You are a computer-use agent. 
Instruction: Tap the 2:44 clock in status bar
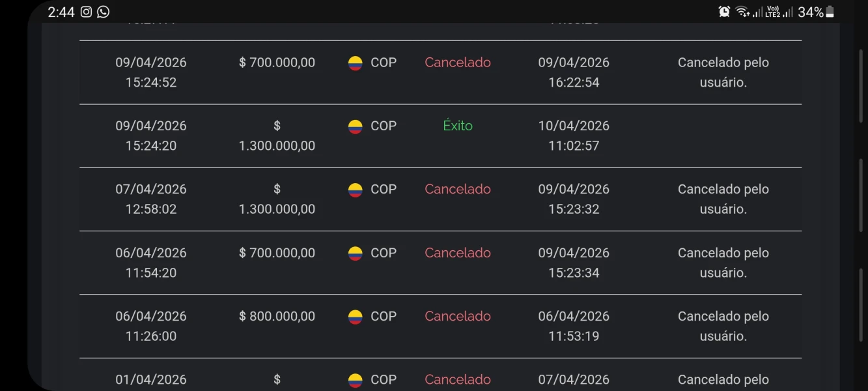[61, 12]
